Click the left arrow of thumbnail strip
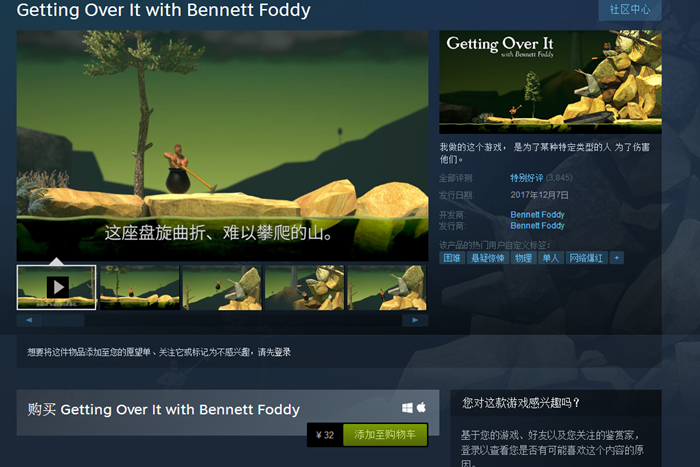This screenshot has width=700, height=467. (x=29, y=320)
